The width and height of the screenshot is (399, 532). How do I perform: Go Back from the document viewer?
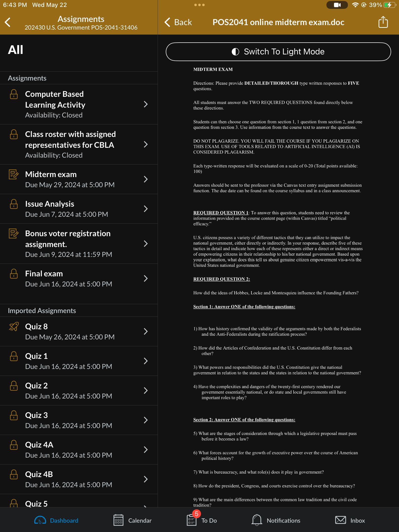(x=178, y=22)
